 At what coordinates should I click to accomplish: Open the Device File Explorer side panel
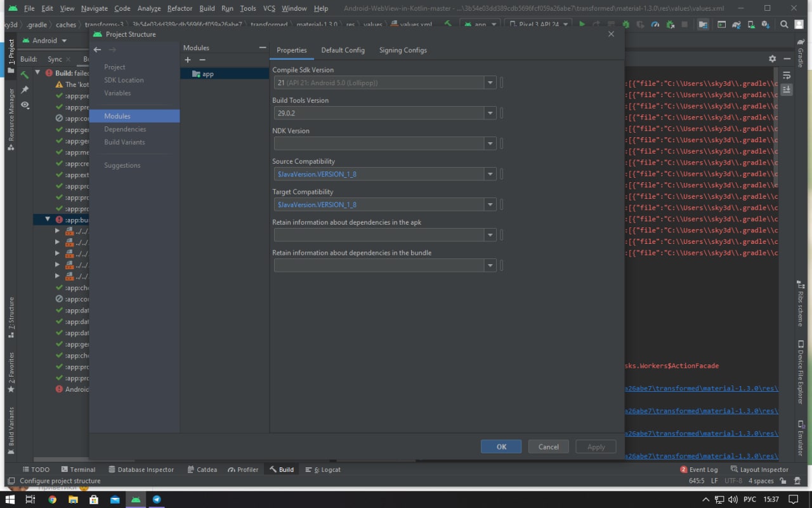(800, 372)
